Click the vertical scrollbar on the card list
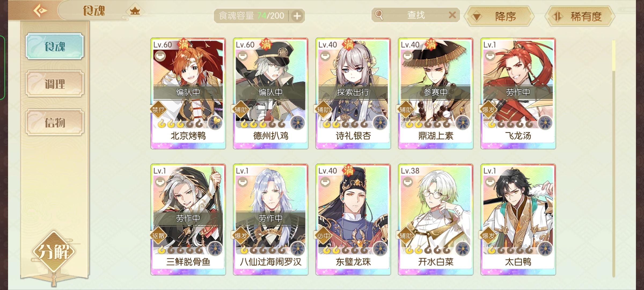Screen dimensions: 644x290 [x=613, y=158]
